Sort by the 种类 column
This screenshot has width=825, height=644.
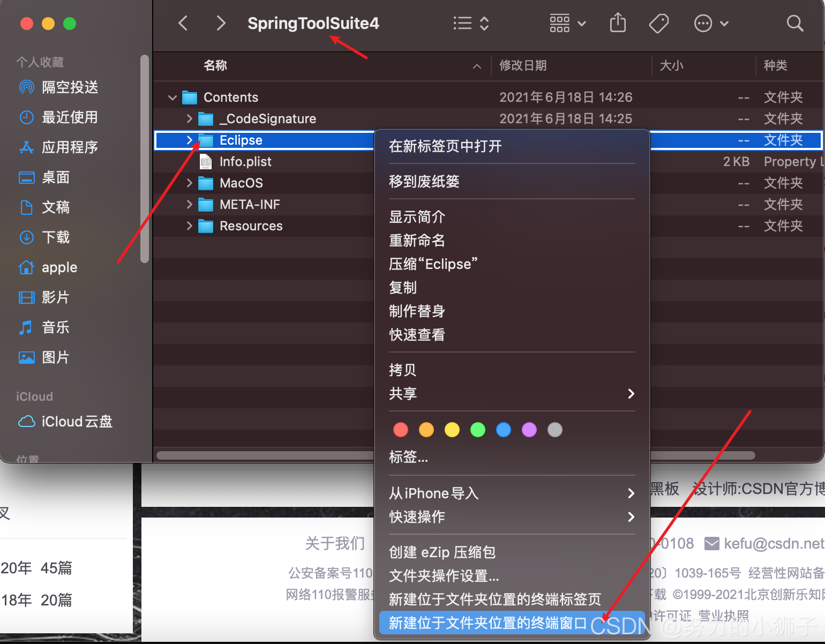[776, 65]
